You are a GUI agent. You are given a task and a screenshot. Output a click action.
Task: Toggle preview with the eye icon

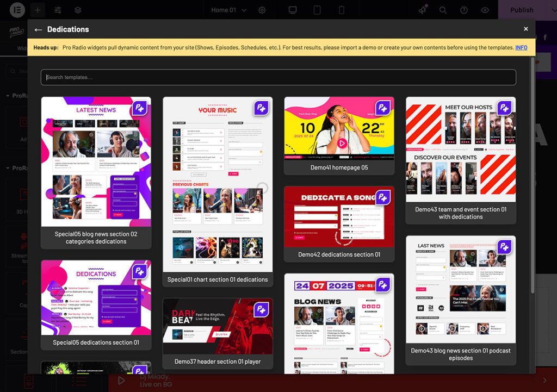pos(485,10)
